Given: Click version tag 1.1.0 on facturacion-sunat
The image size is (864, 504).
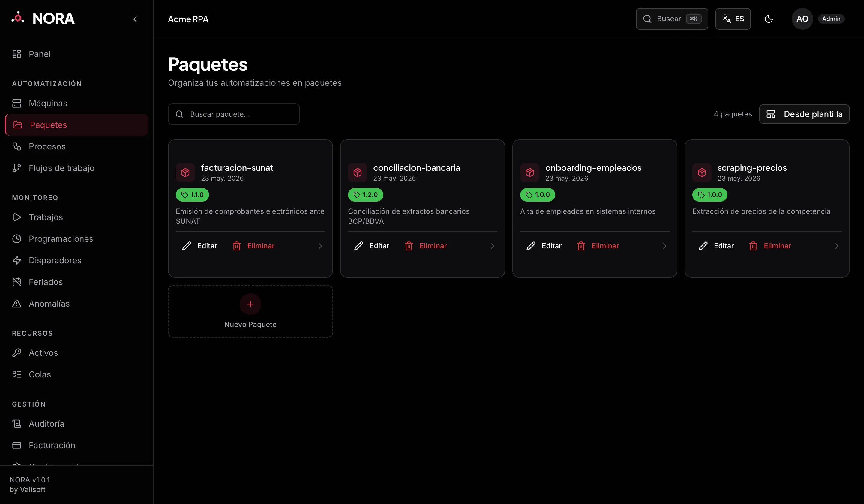Looking at the screenshot, I should pos(192,195).
